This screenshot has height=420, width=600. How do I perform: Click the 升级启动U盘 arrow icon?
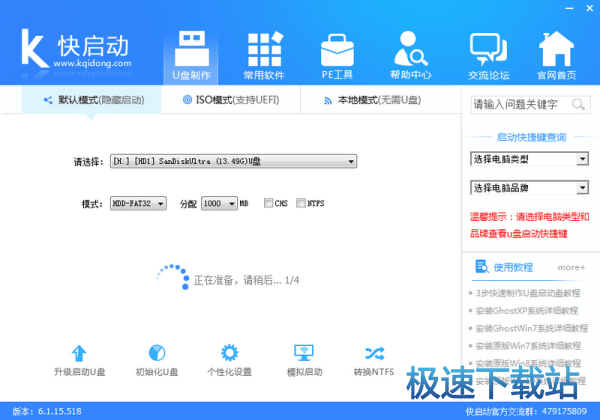(79, 353)
